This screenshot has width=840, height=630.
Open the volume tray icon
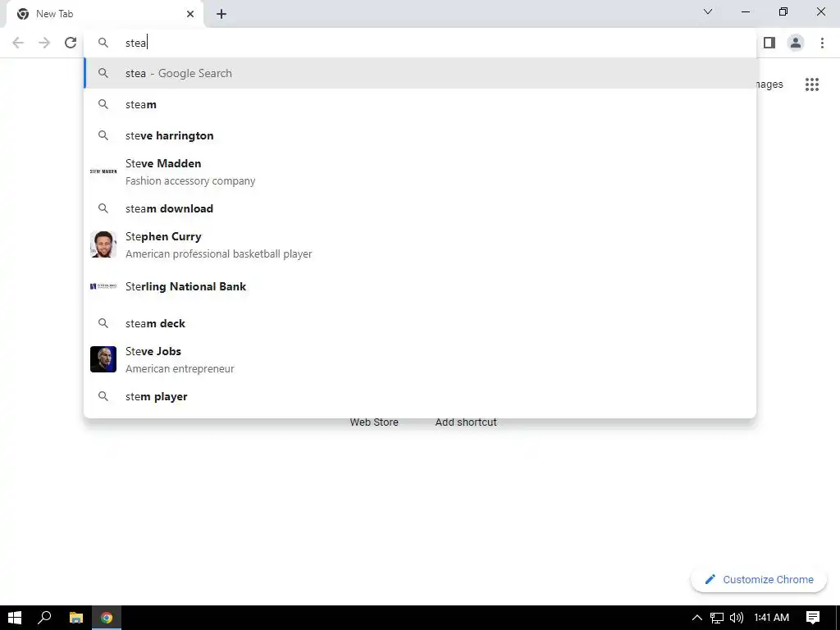tap(737, 618)
